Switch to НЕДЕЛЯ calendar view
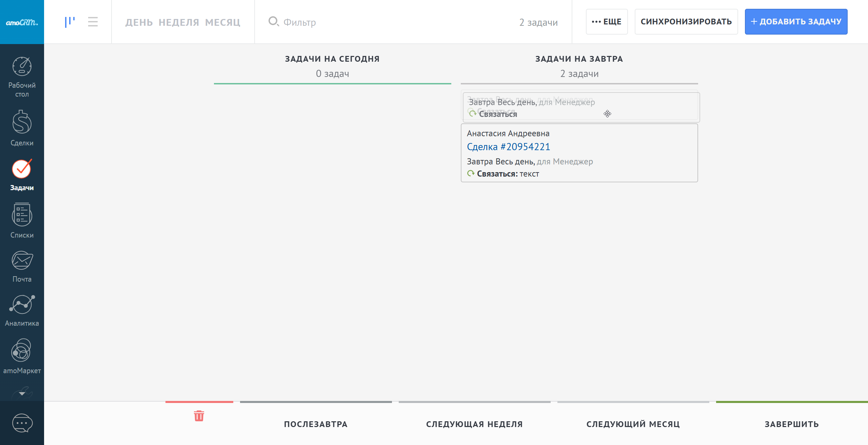Viewport: 868px width, 445px height. tap(179, 22)
